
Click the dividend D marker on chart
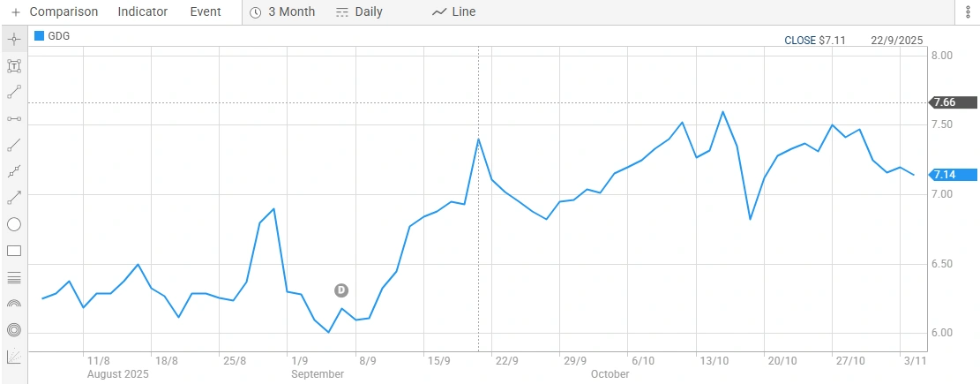click(341, 290)
